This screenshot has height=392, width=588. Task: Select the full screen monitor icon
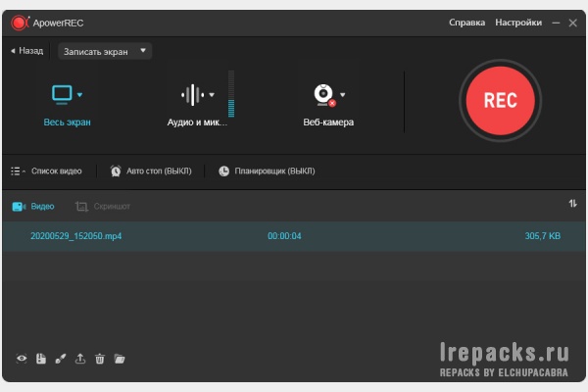62,94
